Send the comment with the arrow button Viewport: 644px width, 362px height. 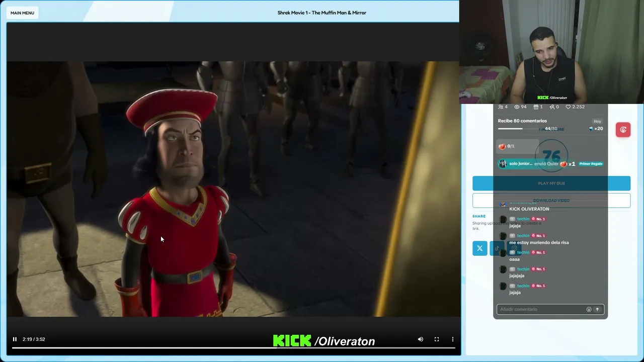click(x=597, y=309)
